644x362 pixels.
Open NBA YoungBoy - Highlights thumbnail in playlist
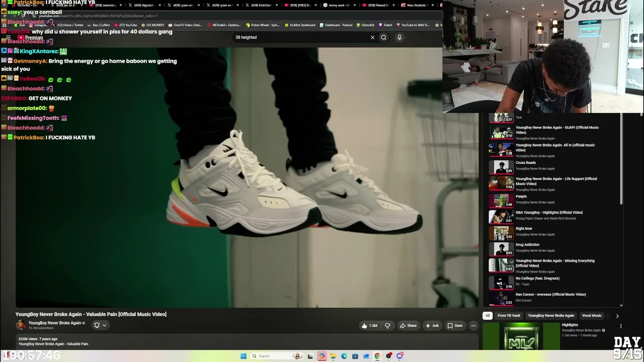click(x=501, y=217)
